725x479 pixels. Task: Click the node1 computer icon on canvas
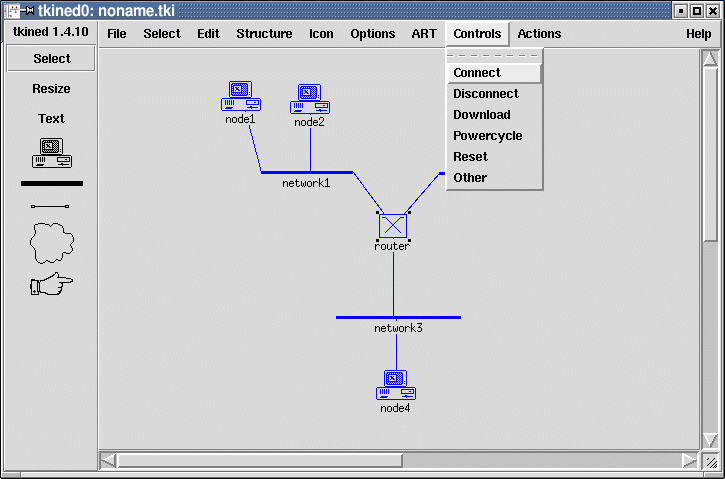click(x=241, y=97)
